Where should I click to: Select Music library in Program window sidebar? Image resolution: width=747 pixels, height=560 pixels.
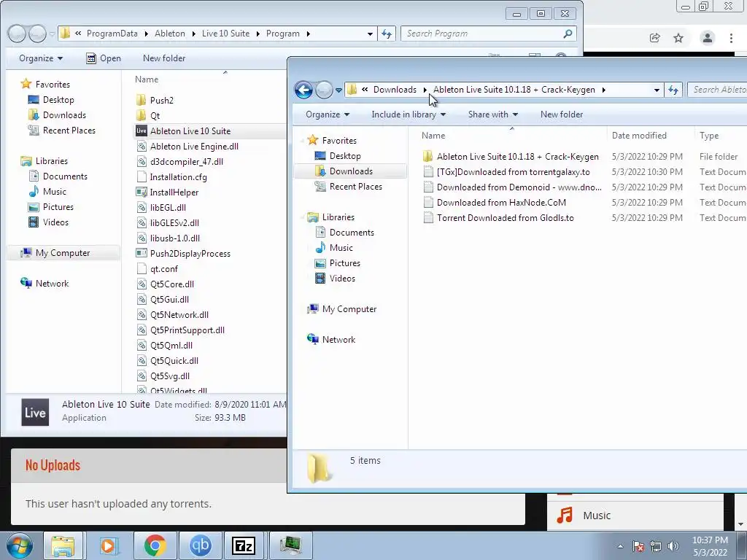[x=47, y=192]
